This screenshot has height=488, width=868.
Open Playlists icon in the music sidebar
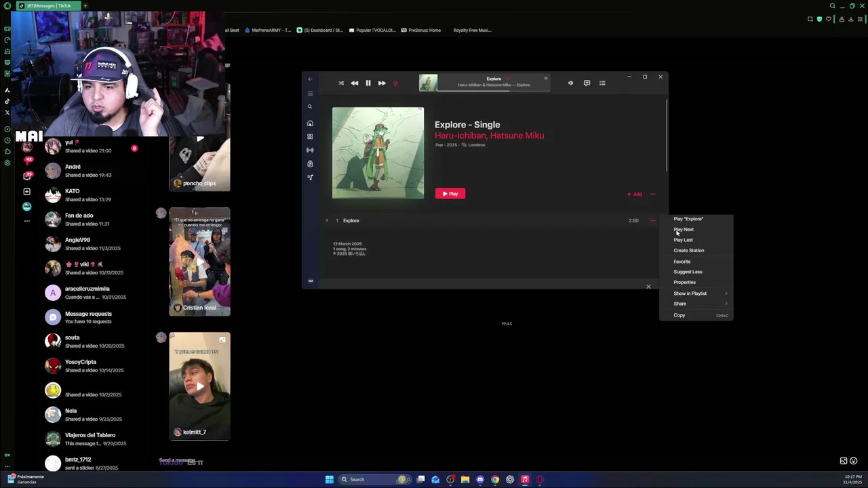pyautogui.click(x=310, y=177)
